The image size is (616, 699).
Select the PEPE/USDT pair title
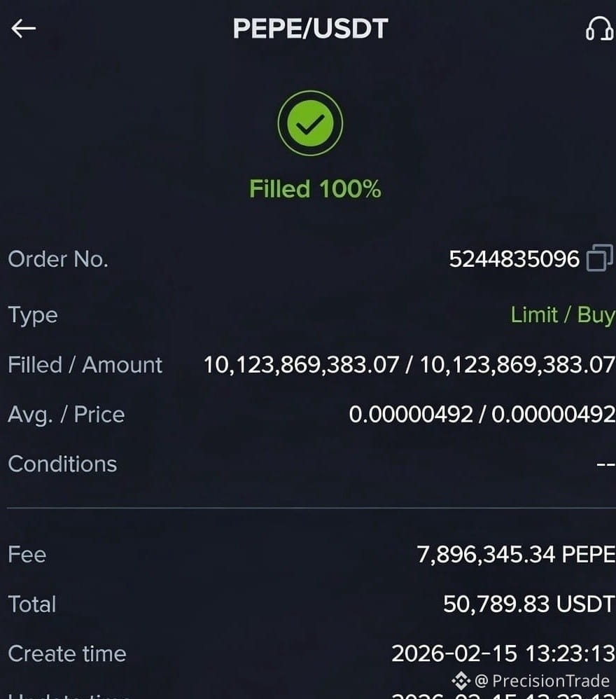tap(310, 29)
